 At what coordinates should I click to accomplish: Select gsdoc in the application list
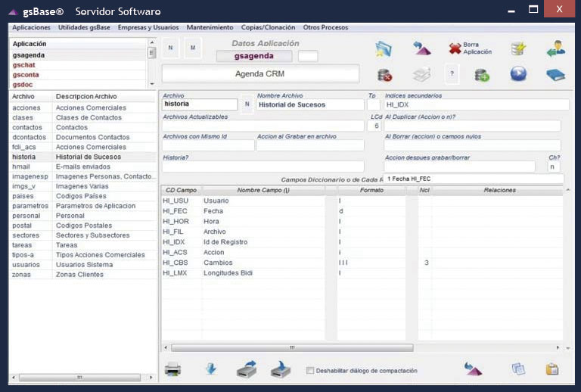78,85
